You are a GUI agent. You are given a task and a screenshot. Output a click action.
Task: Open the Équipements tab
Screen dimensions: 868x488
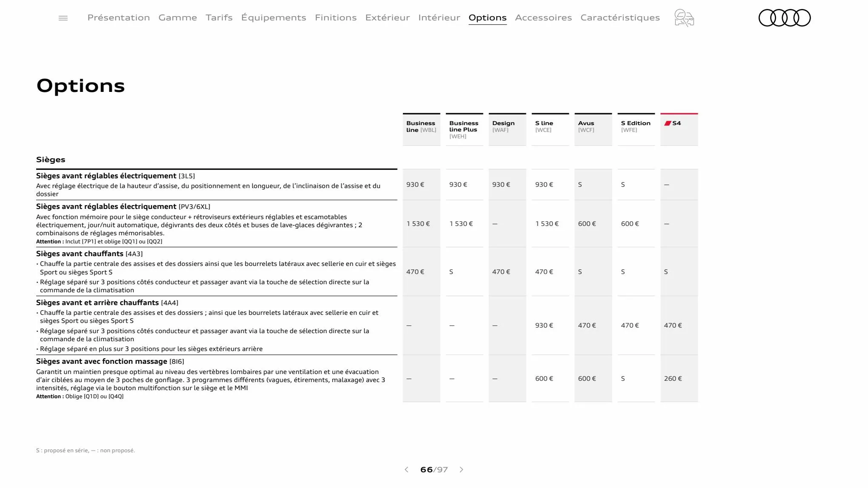point(274,17)
